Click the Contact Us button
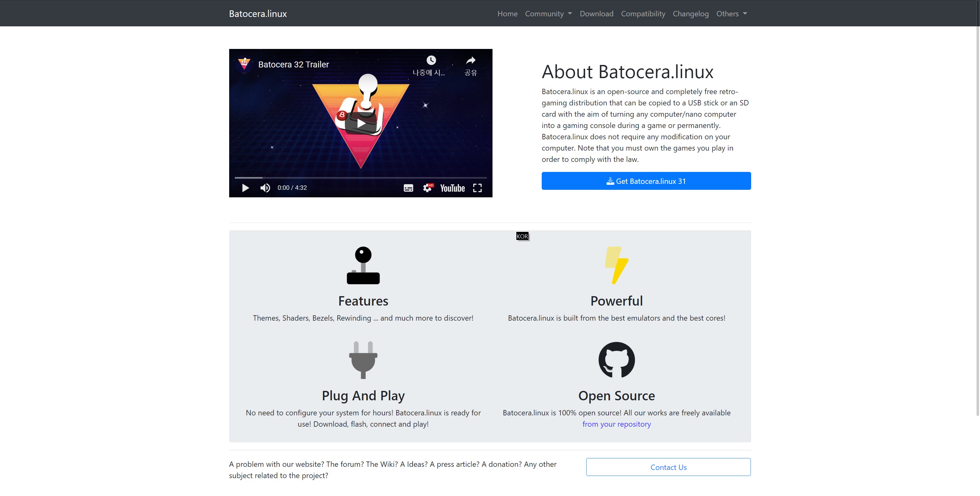Screen dimensions: 980x496 pos(668,467)
